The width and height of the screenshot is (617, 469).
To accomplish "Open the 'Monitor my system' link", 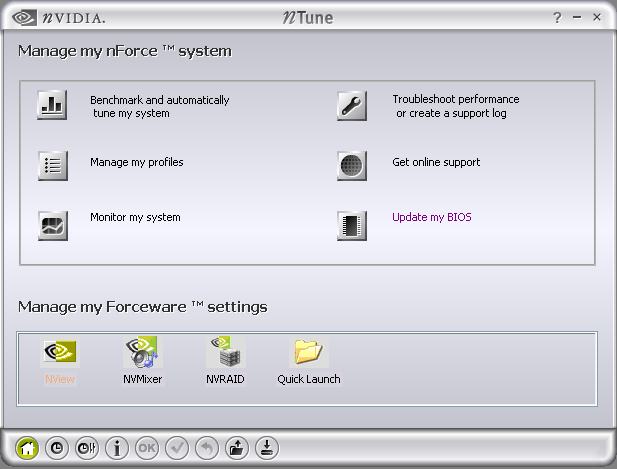I will point(135,217).
